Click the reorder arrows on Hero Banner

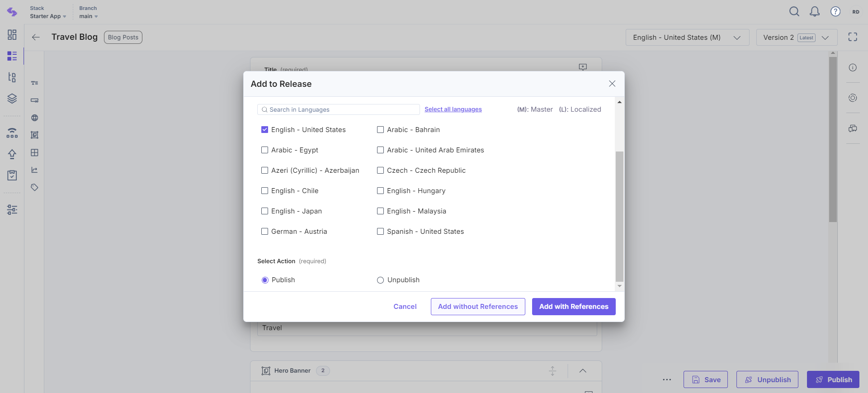click(552, 371)
